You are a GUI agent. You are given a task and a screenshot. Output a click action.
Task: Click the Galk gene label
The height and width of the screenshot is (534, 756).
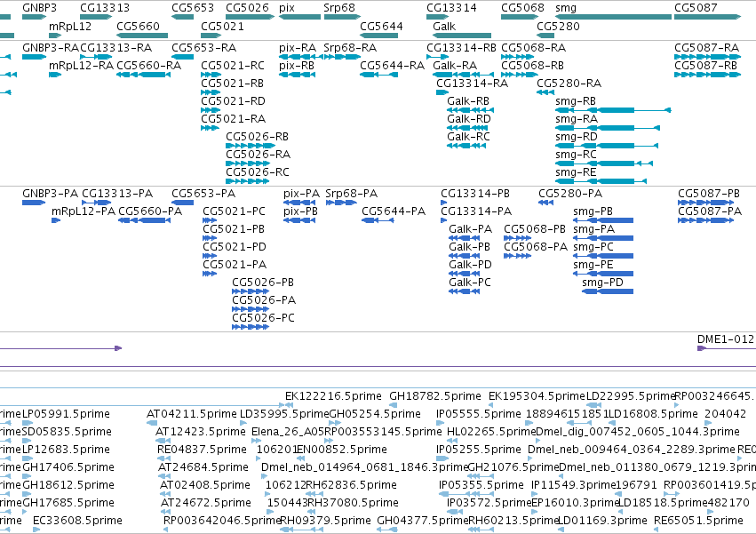pyautogui.click(x=444, y=26)
